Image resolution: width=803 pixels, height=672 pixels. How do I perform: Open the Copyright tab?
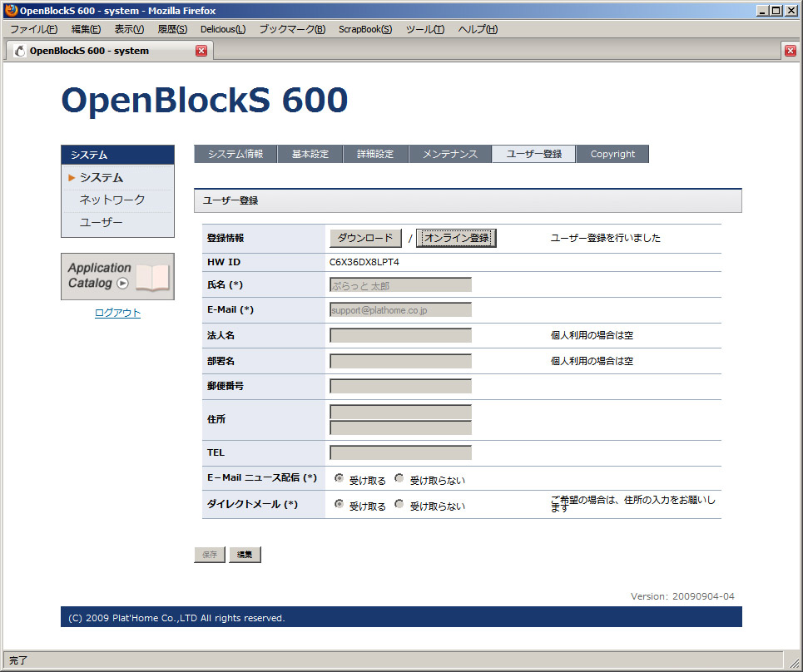click(x=612, y=154)
